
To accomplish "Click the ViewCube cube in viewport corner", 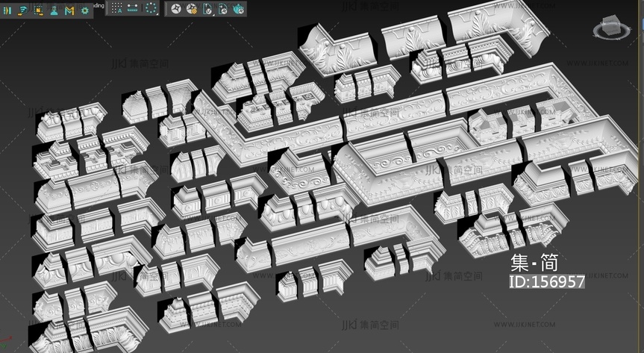I will [x=612, y=27].
